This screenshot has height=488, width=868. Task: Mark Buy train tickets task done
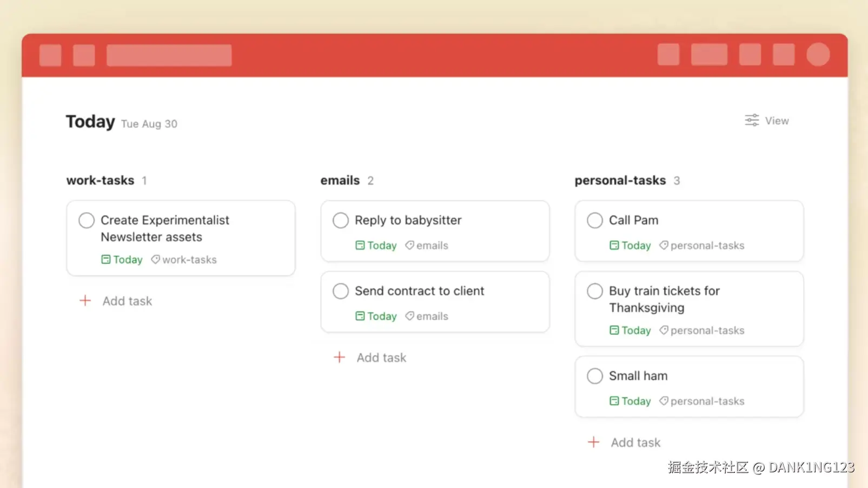(x=595, y=291)
